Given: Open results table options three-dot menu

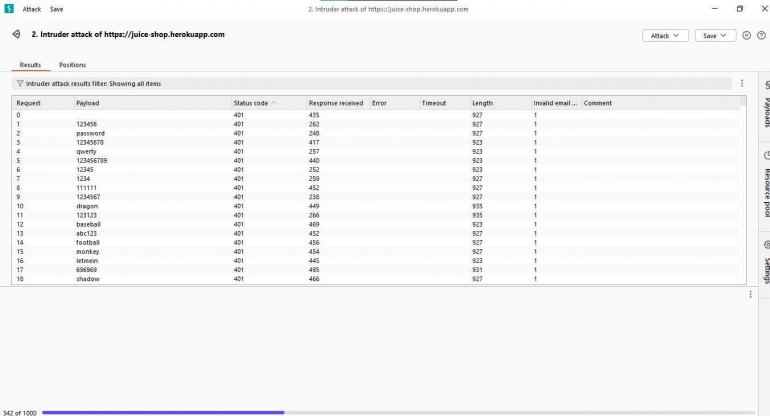Looking at the screenshot, I should pos(742,83).
